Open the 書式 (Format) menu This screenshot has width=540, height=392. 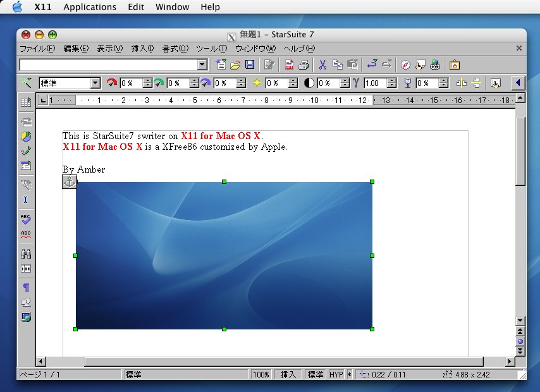click(x=175, y=49)
